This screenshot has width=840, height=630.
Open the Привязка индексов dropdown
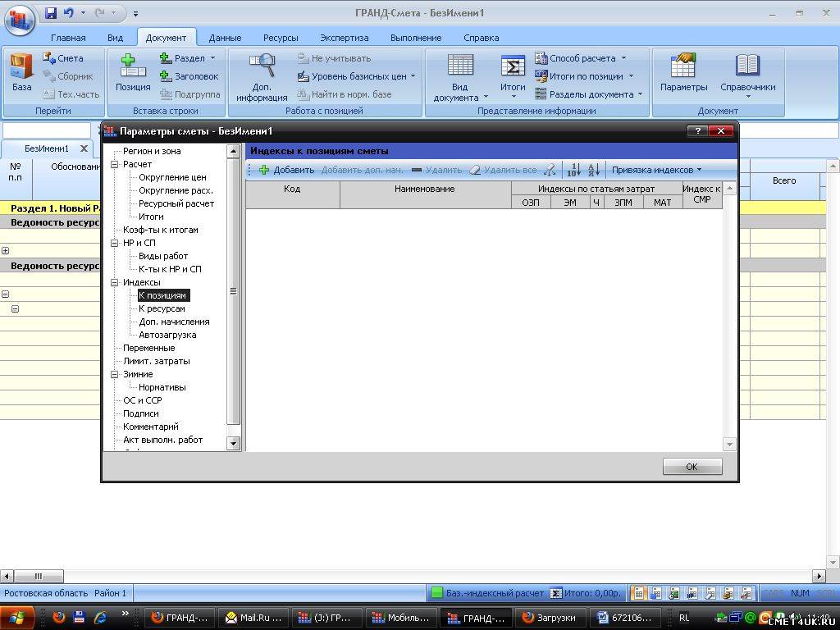click(656, 170)
